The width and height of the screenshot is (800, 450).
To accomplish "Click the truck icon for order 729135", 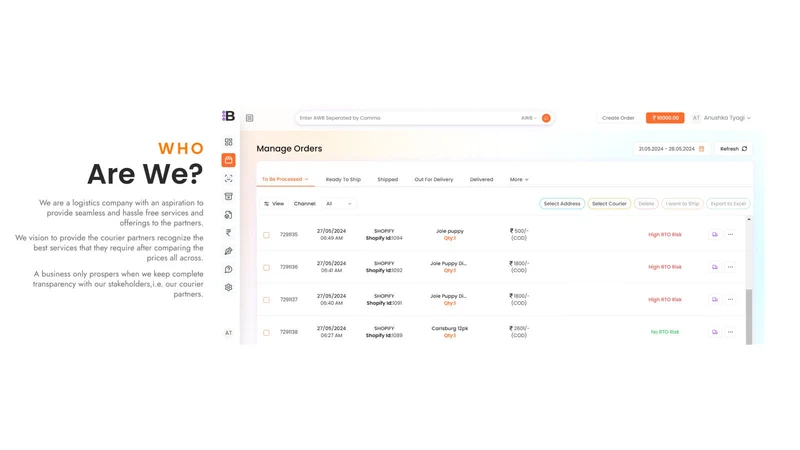I will [715, 235].
